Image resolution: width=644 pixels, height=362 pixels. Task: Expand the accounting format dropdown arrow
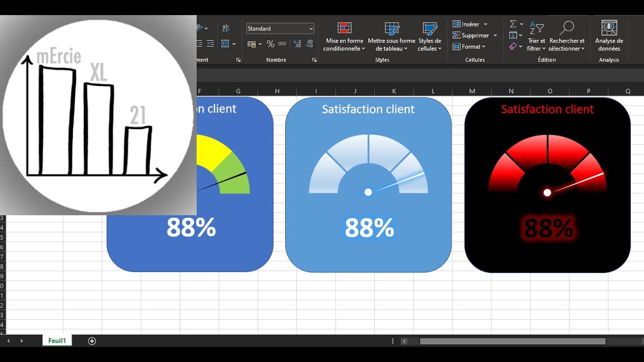[260, 44]
